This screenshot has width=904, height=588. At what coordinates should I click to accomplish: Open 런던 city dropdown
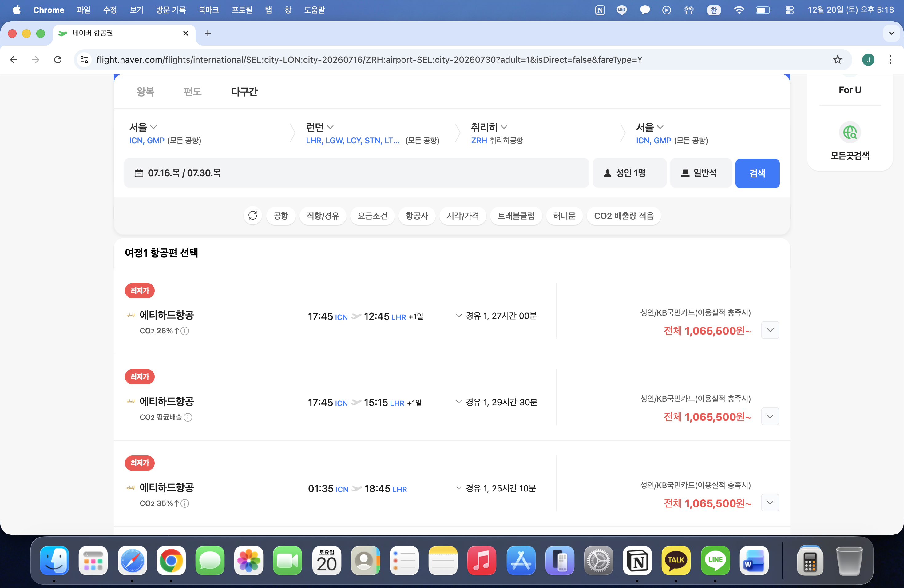(x=319, y=127)
